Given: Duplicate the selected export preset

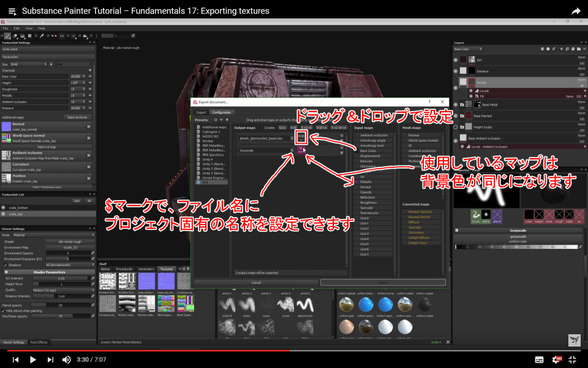Looking at the screenshot, I should pos(215,120).
